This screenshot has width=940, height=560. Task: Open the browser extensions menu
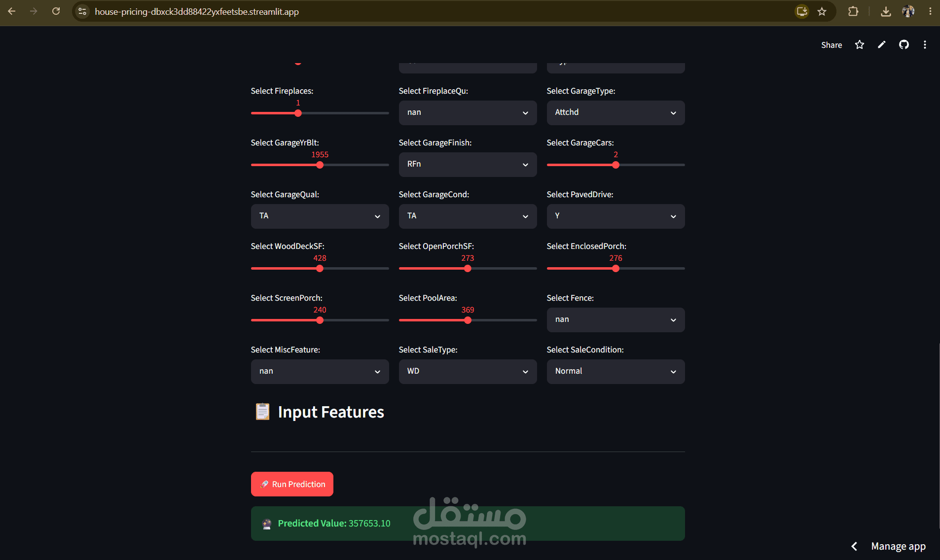pyautogui.click(x=853, y=11)
